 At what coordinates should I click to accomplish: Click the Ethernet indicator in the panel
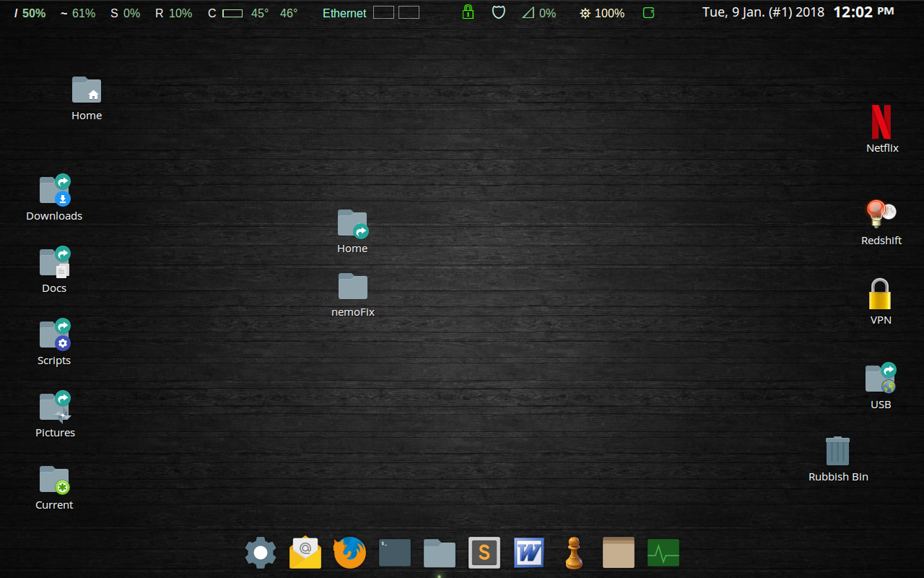point(344,13)
